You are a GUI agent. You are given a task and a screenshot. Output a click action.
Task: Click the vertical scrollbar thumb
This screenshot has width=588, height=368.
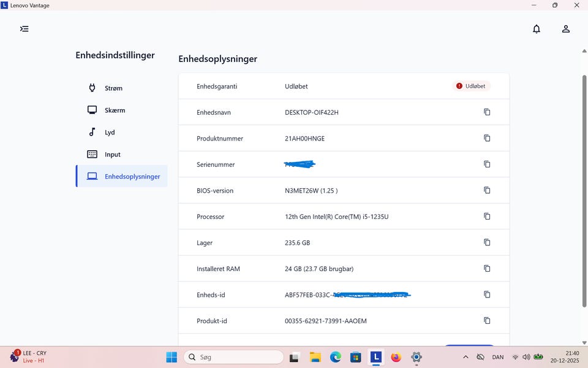584,191
